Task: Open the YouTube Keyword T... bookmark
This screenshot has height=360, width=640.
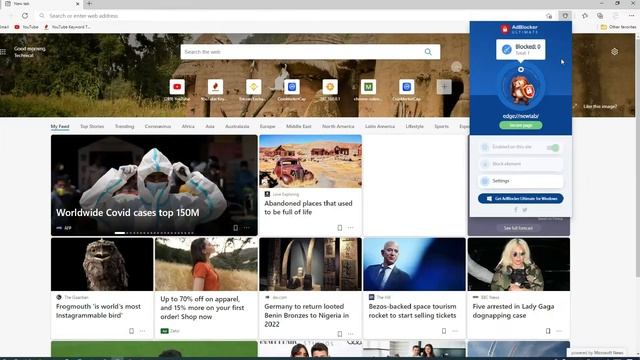Action: tap(68, 27)
